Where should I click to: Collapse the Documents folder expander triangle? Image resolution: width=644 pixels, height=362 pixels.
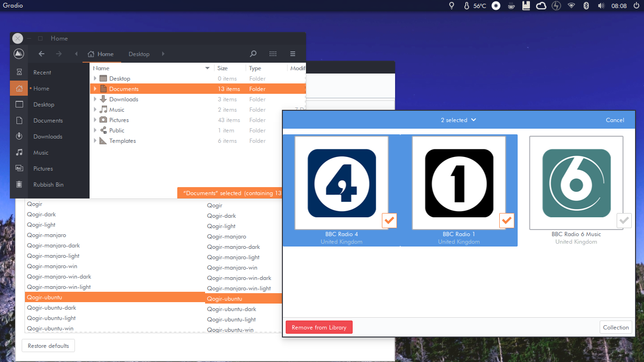click(x=95, y=89)
